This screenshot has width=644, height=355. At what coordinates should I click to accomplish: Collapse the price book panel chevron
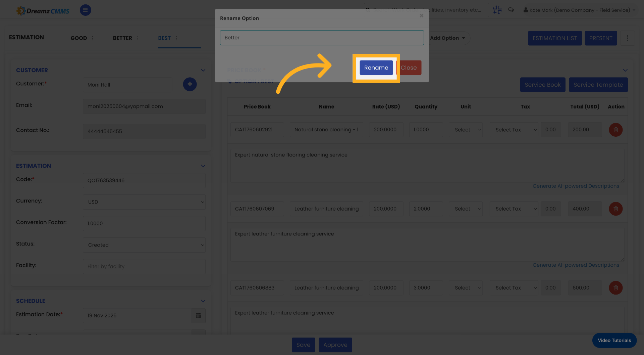(x=625, y=70)
